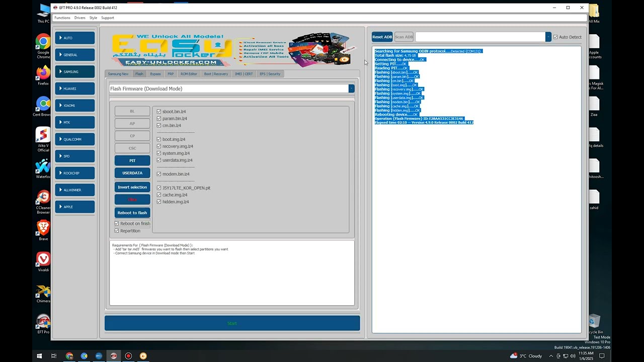Disable Reboot on finish option
644x362 pixels.
tap(117, 224)
